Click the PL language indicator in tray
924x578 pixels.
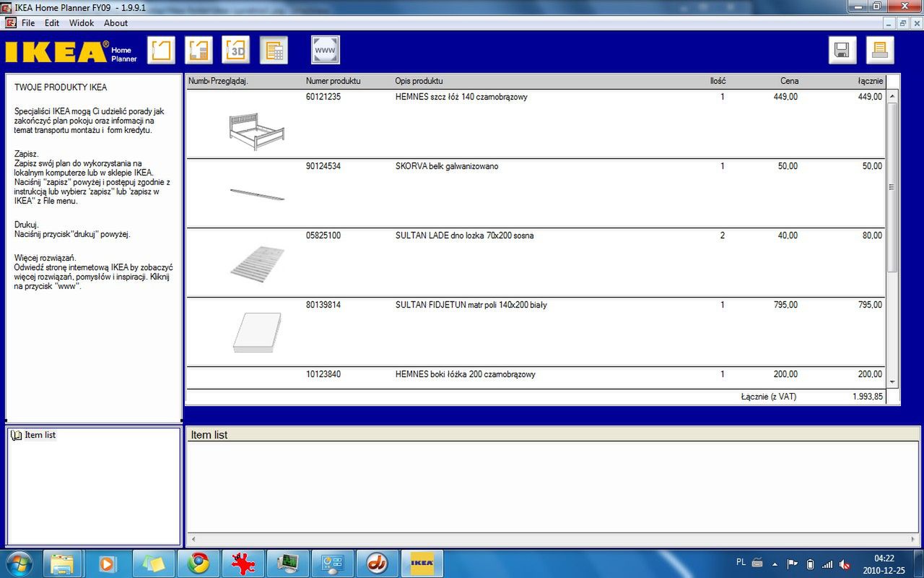point(741,563)
